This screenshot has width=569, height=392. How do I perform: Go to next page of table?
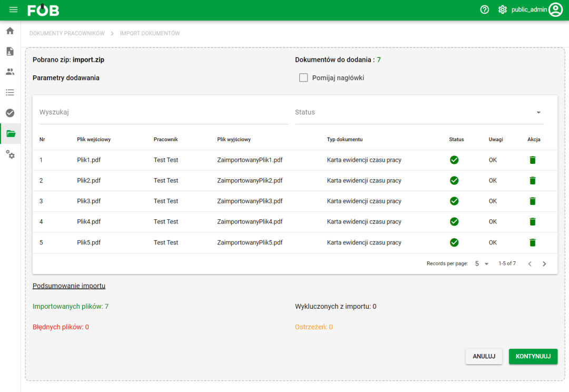[544, 263]
